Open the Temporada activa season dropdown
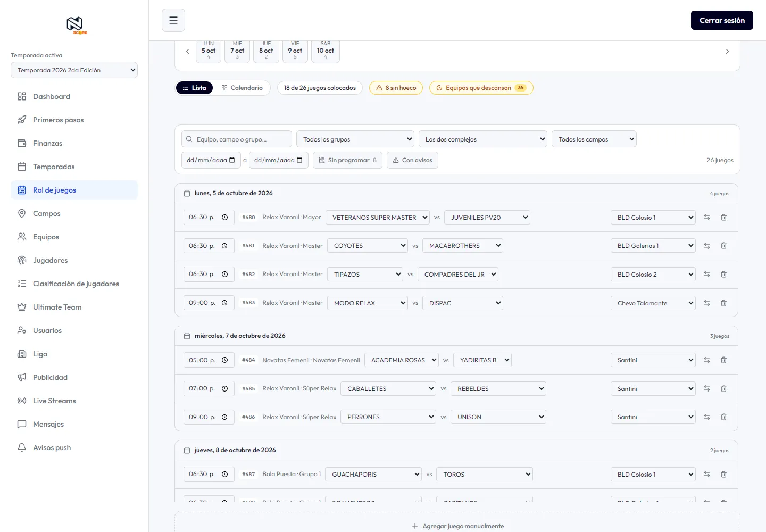The image size is (766, 532). click(x=74, y=70)
